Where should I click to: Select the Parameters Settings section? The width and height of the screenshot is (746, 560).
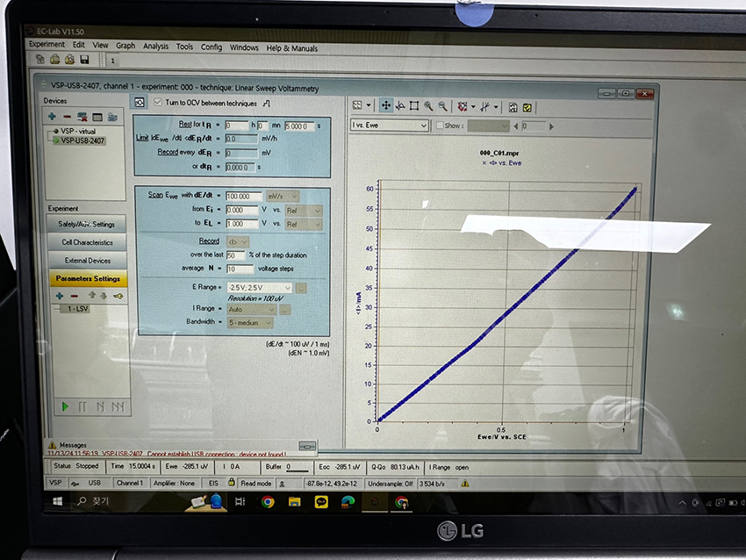(x=88, y=278)
